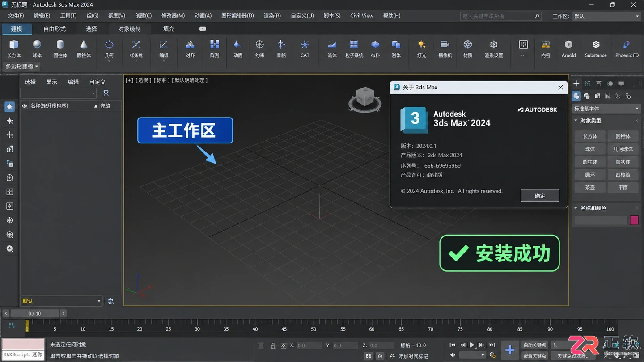644x362 pixels.
Task: Select the 长方体 box tool in ribbon
Action: click(14, 48)
